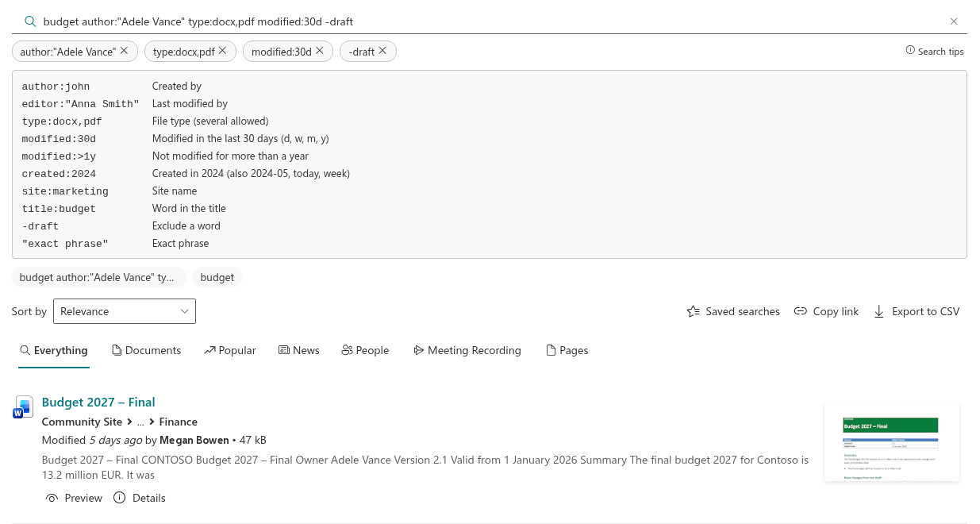Click the Word document icon of Budget 2027
Screen dimensions: 980x524
click(23, 407)
